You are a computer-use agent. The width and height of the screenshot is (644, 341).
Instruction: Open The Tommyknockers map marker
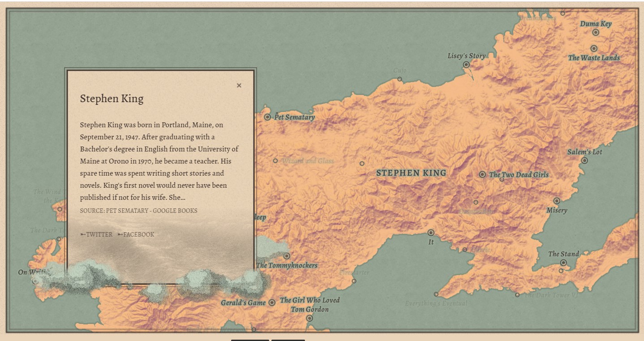pyautogui.click(x=287, y=256)
